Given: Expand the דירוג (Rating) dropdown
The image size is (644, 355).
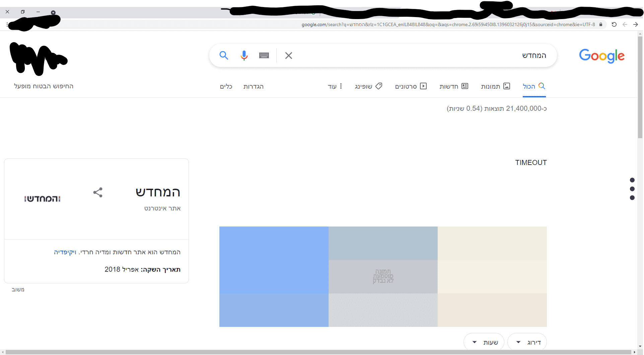Looking at the screenshot, I should pos(527,342).
